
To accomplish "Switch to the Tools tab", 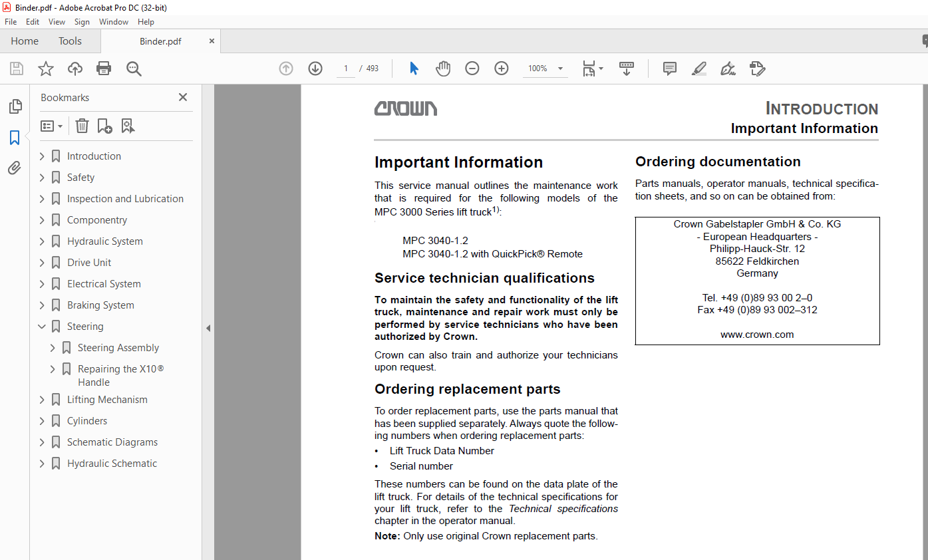I will pyautogui.click(x=70, y=41).
